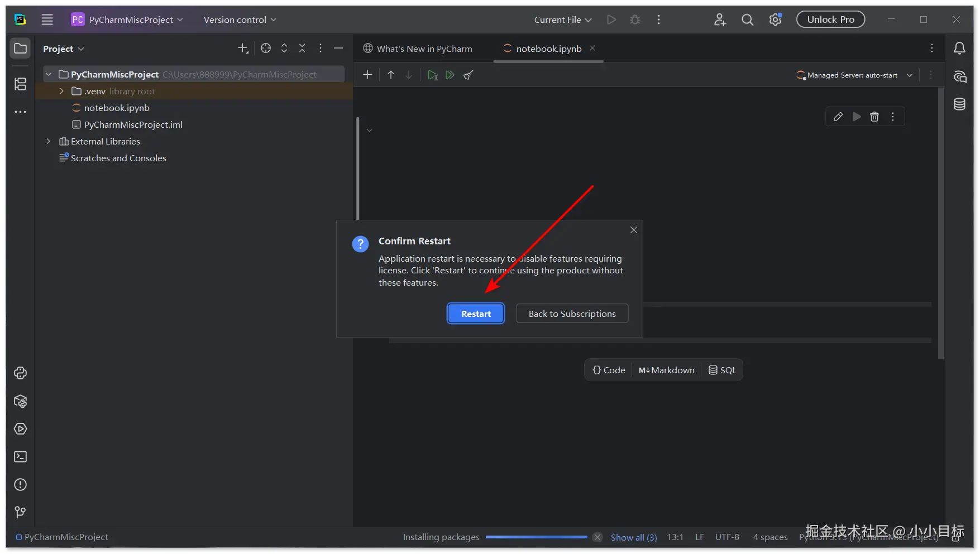Run the current cell from cell toolbar
Image resolution: width=980 pixels, height=554 pixels.
tap(857, 117)
